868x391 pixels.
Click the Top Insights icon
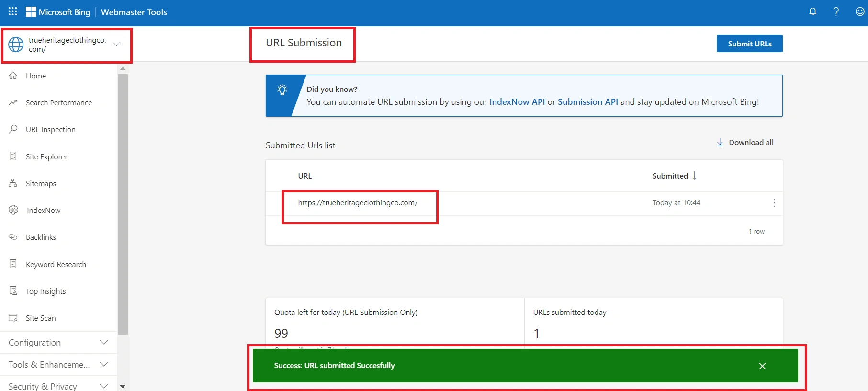[13, 290]
